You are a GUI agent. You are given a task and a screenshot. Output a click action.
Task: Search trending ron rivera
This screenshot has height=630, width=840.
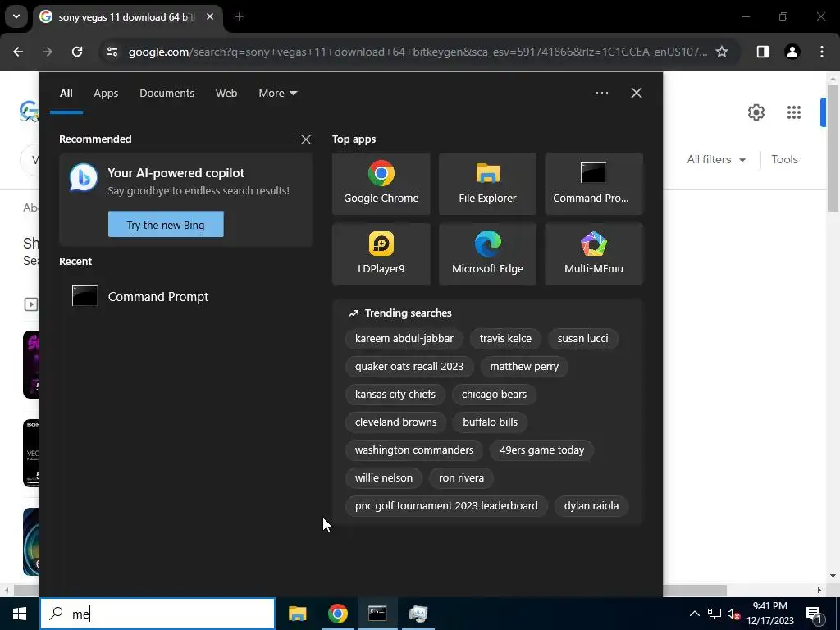point(461,478)
